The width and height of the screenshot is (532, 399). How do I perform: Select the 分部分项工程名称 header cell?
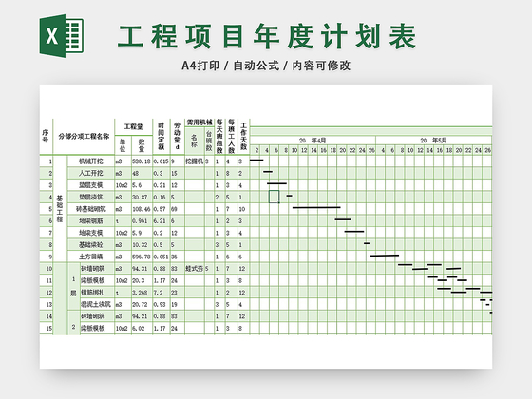click(84, 137)
